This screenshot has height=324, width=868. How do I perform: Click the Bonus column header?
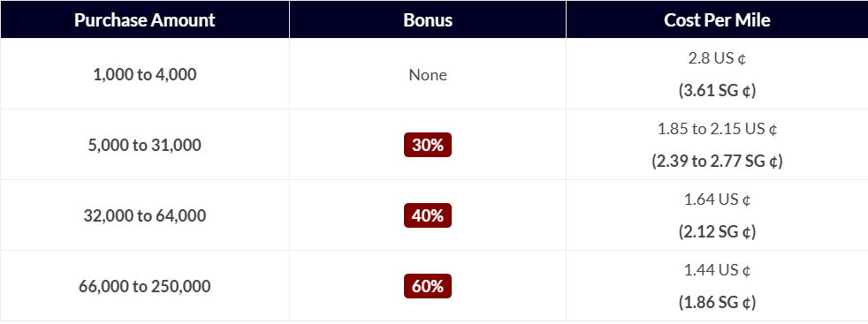point(427,20)
